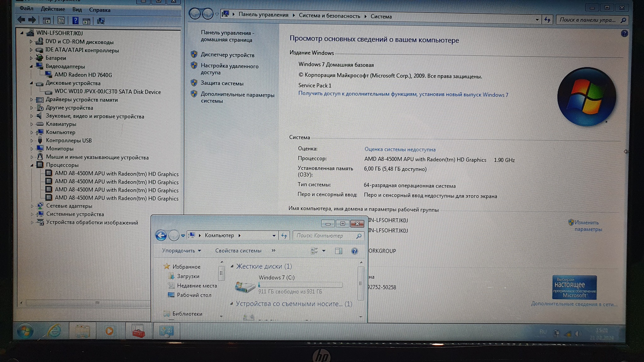
Task: Open Windows Media Player from taskbar
Action: pos(109,331)
